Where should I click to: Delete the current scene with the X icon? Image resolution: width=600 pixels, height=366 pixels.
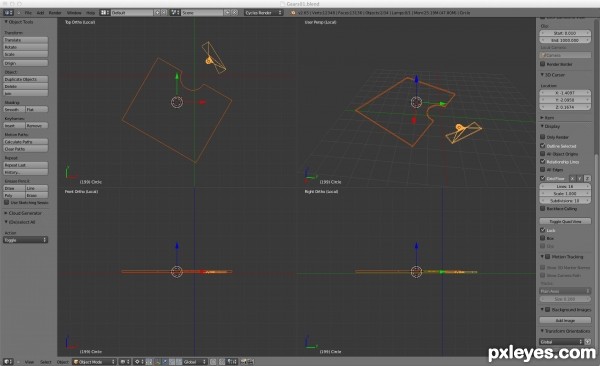pos(235,13)
